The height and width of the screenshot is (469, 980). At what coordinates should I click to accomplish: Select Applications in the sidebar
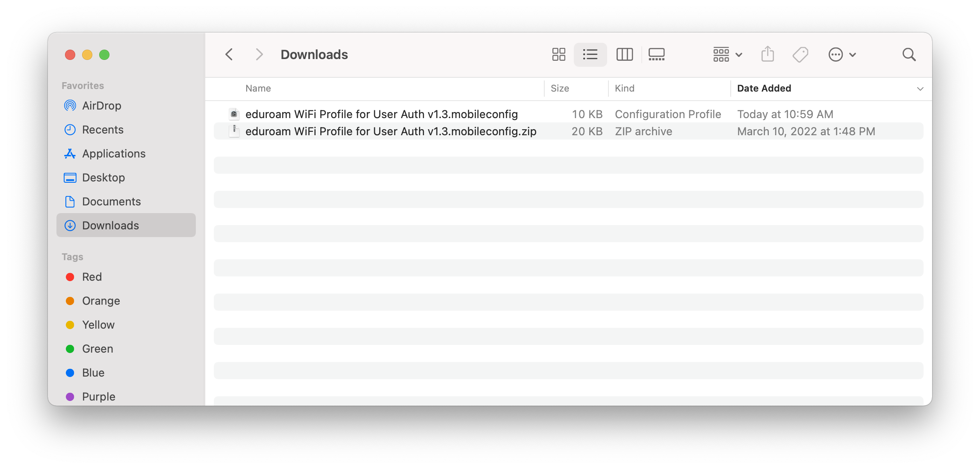(114, 154)
